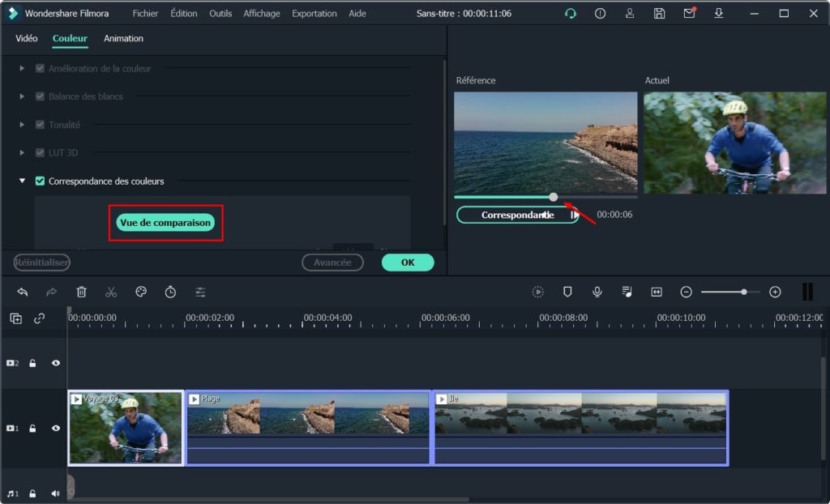The image size is (830, 504).
Task: Click the Correspondance button under Référence
Action: point(517,215)
